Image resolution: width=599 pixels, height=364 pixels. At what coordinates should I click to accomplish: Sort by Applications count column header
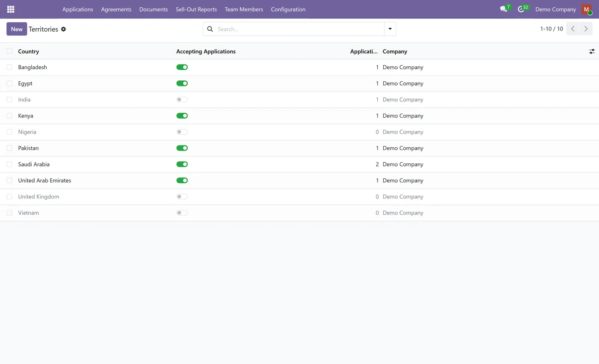(364, 51)
